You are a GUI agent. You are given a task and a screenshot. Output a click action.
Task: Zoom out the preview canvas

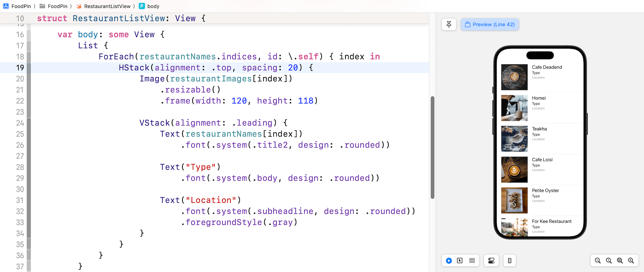598,261
